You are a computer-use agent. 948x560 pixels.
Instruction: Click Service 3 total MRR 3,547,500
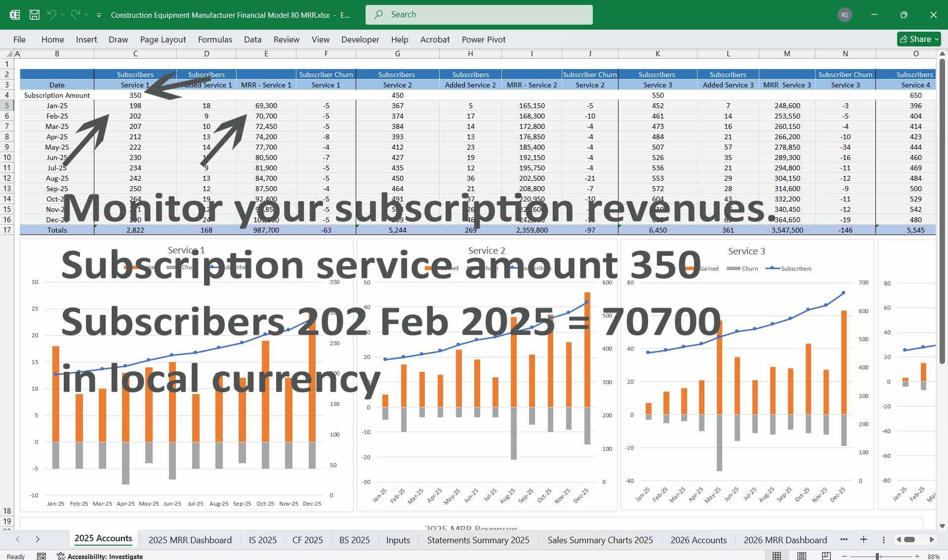point(787,230)
